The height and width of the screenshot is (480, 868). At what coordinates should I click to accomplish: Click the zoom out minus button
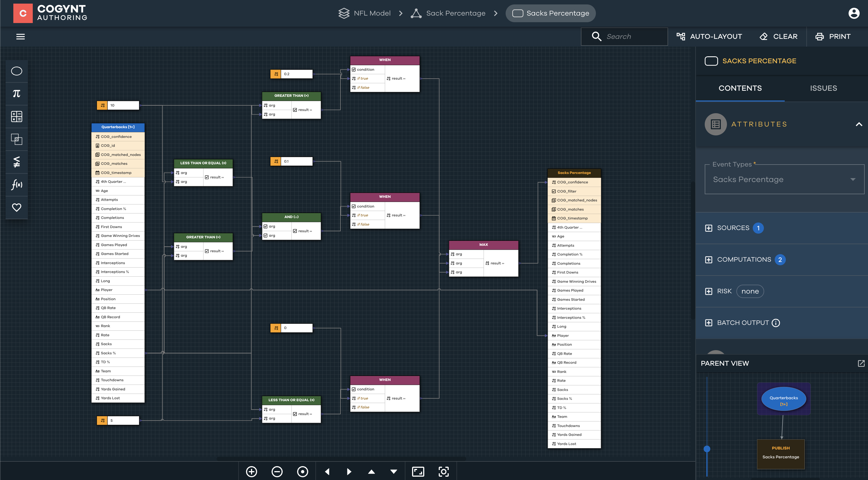click(x=277, y=471)
